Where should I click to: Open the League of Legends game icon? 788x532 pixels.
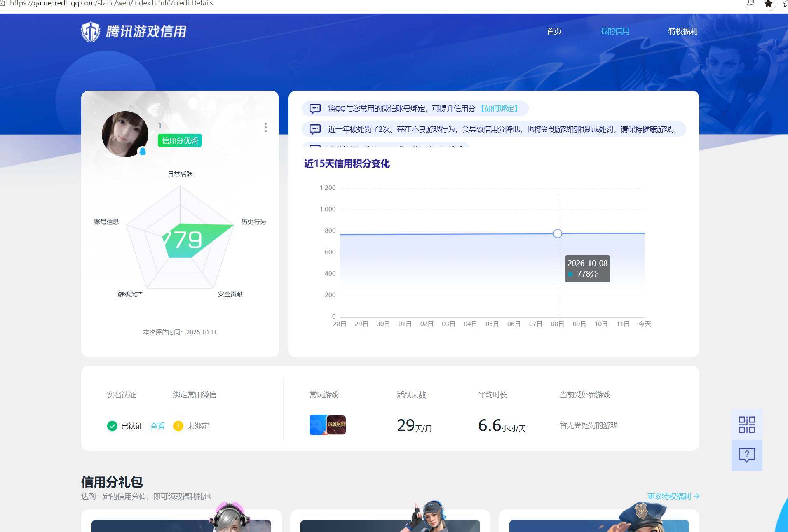click(336, 425)
